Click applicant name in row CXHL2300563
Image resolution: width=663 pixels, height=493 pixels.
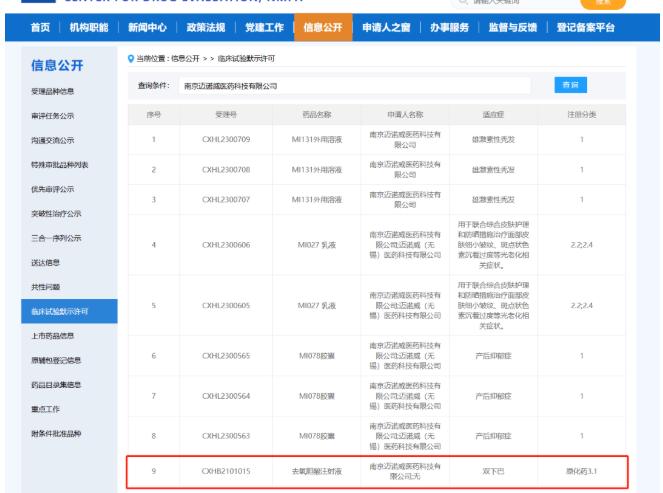pos(405,436)
